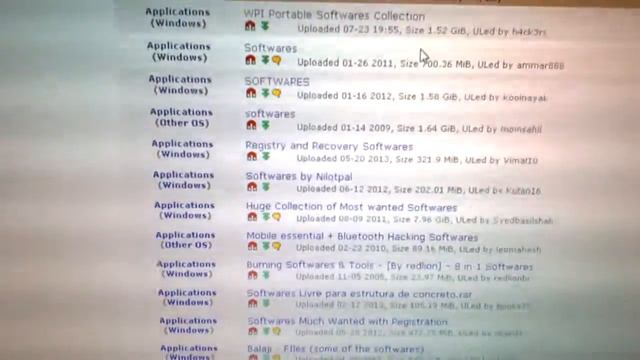Click magnet icon for Burning Softwares & Tools
This screenshot has width=640, height=360.
pyautogui.click(x=253, y=275)
